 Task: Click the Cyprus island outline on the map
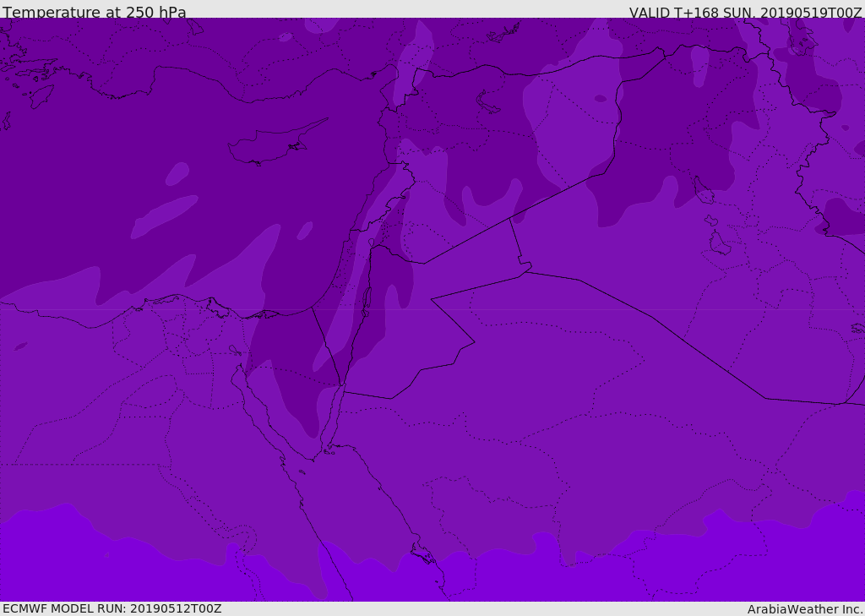click(x=277, y=143)
